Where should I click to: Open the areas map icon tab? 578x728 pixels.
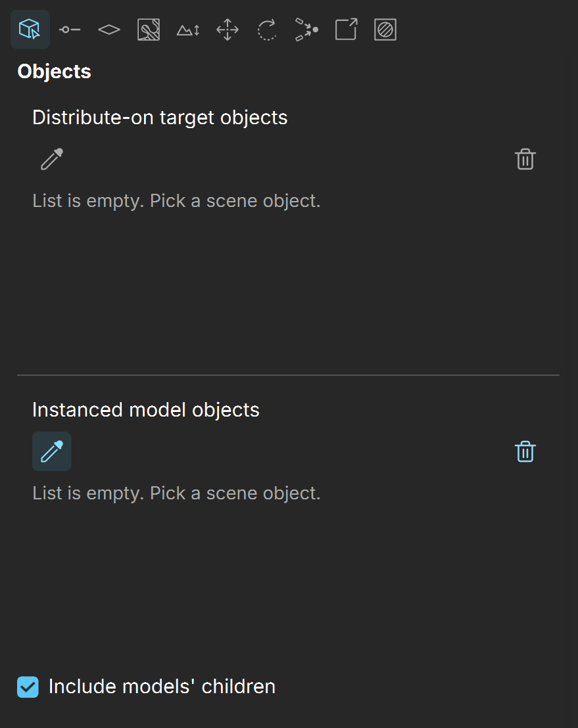[x=149, y=30]
